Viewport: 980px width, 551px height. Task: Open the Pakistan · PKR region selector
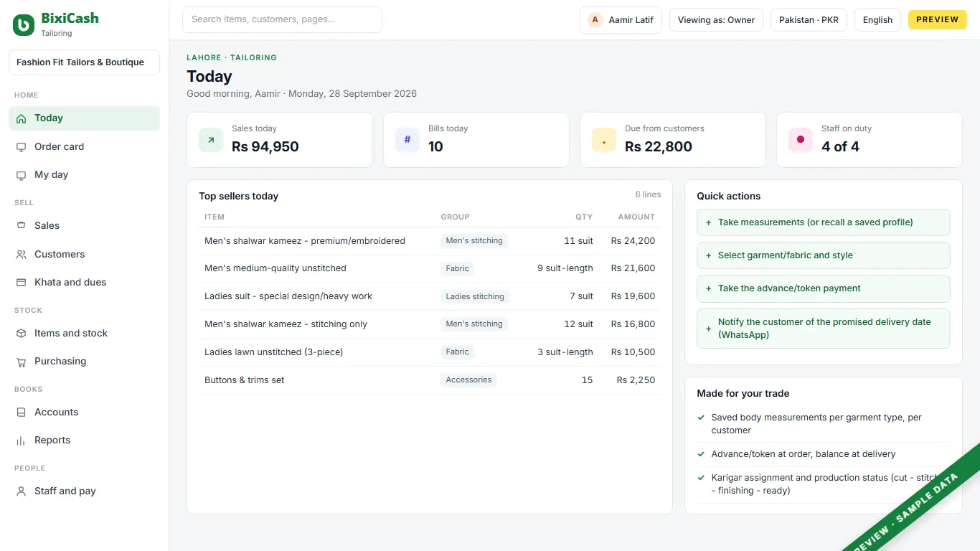pyautogui.click(x=809, y=20)
